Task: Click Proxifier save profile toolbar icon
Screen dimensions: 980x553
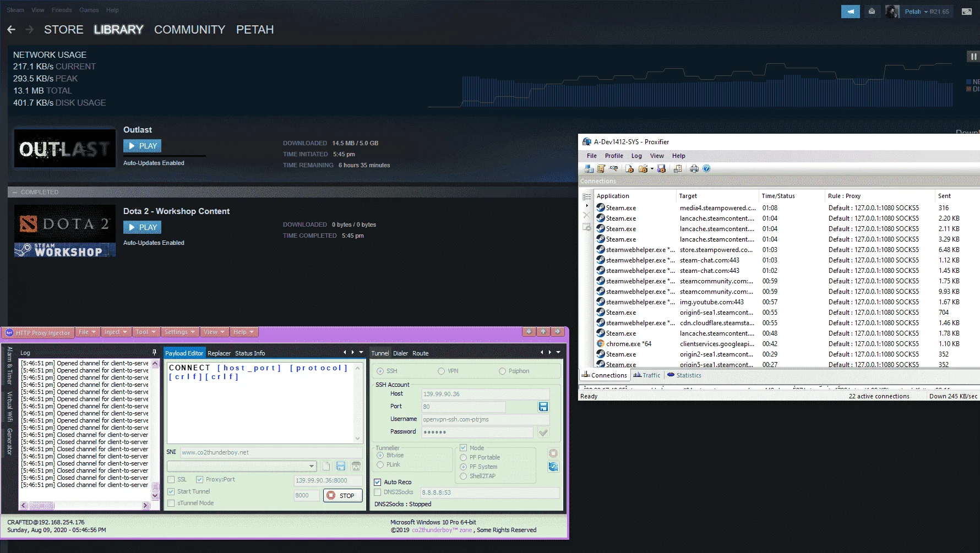Action: pyautogui.click(x=662, y=169)
